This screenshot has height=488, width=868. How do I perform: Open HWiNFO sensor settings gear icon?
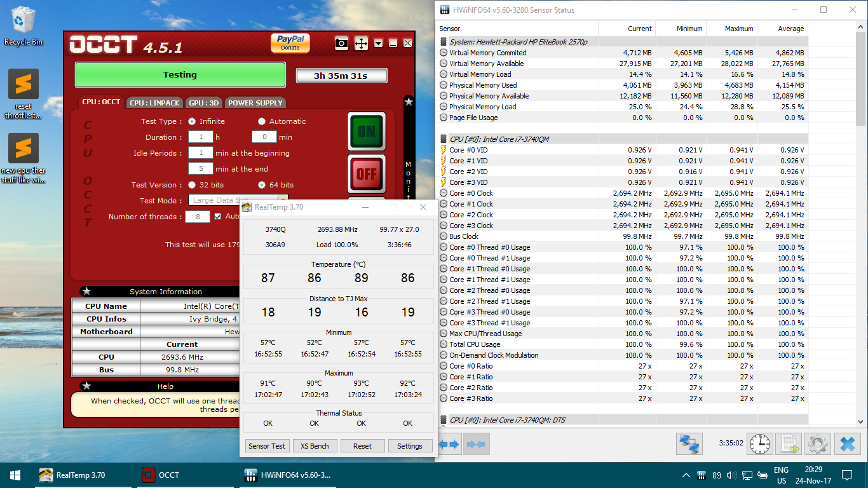pos(818,444)
